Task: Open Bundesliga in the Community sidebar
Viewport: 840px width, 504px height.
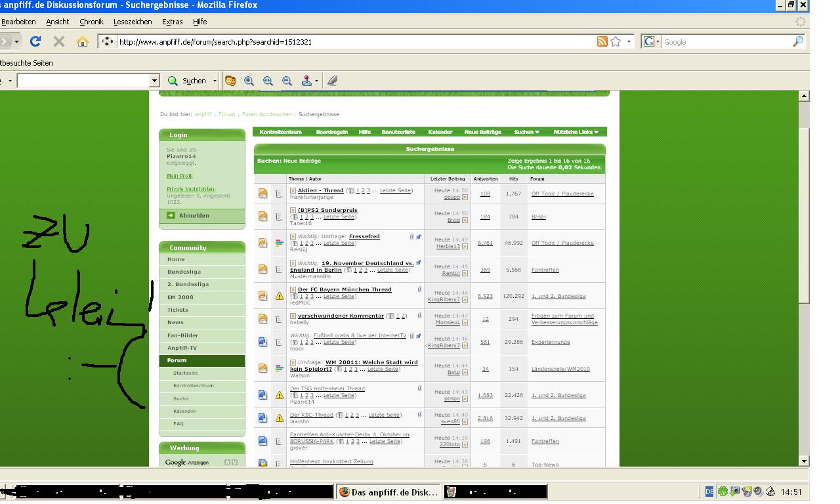Action: tap(184, 272)
